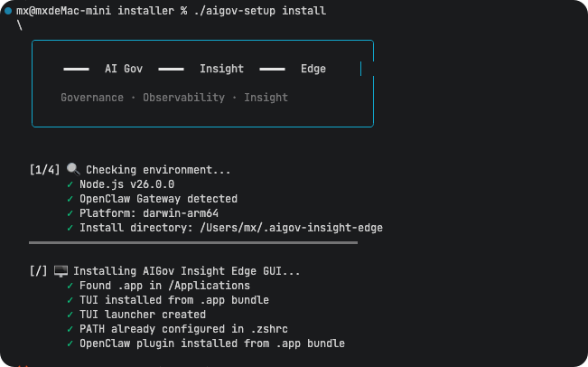Click the checkmark next to TUI launcher created

point(70,315)
